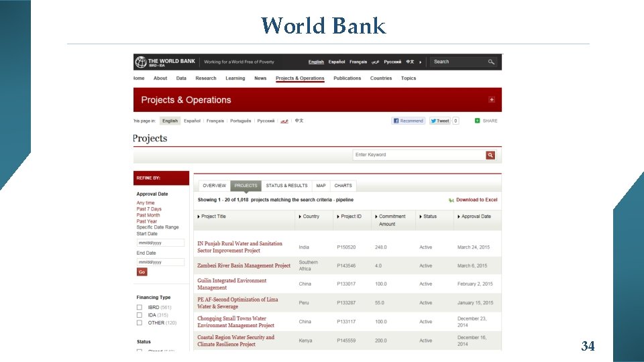Screen dimensions: 644x362
Task: Switch site language to Русский in top bar
Action: [392, 62]
